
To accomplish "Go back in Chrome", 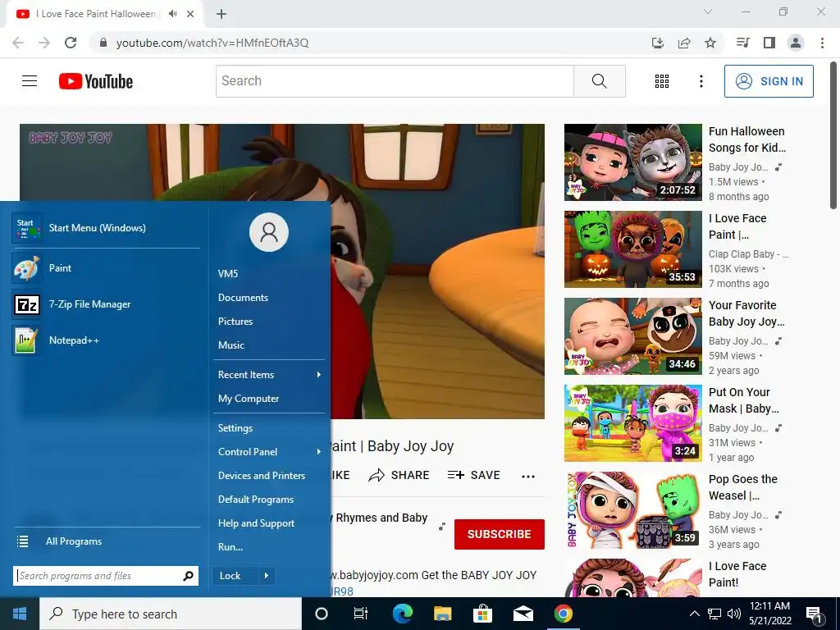I will pyautogui.click(x=18, y=43).
